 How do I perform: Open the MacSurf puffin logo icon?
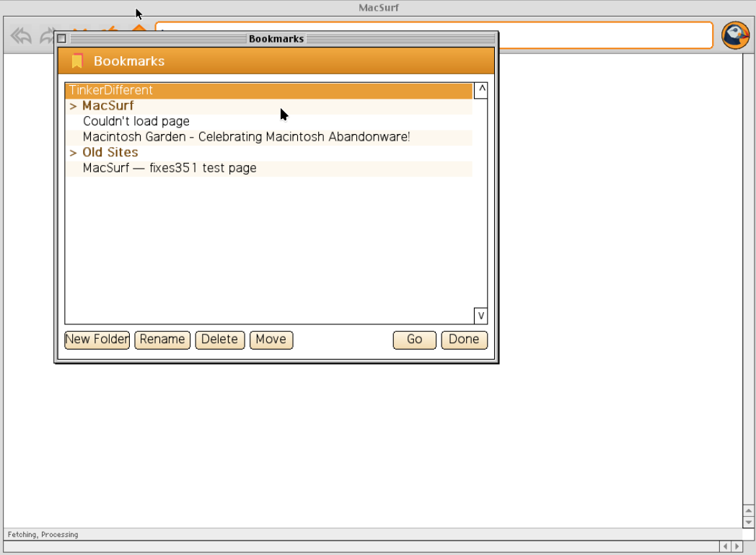[x=735, y=35]
